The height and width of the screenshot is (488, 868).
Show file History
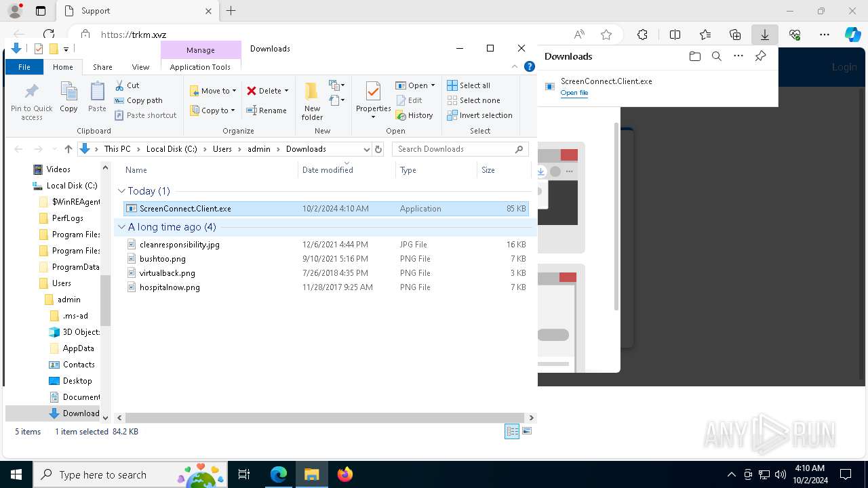pos(415,115)
